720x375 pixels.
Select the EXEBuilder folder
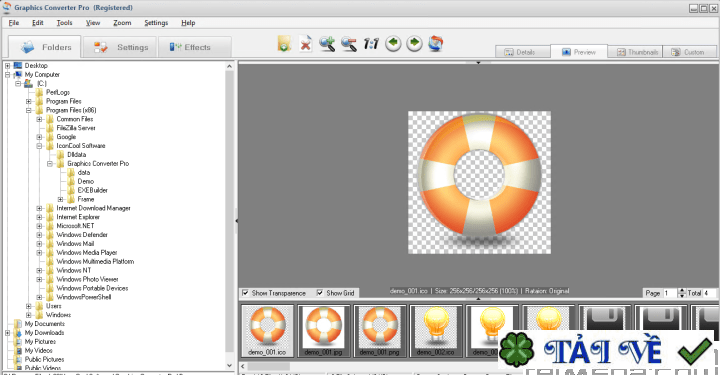pyautogui.click(x=92, y=190)
